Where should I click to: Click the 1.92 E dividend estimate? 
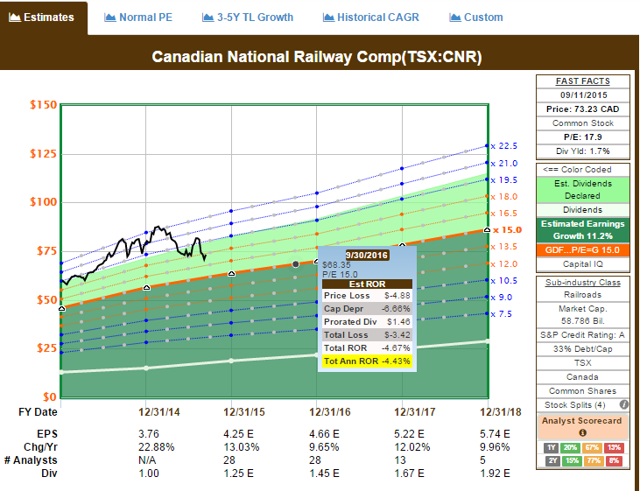[495, 473]
